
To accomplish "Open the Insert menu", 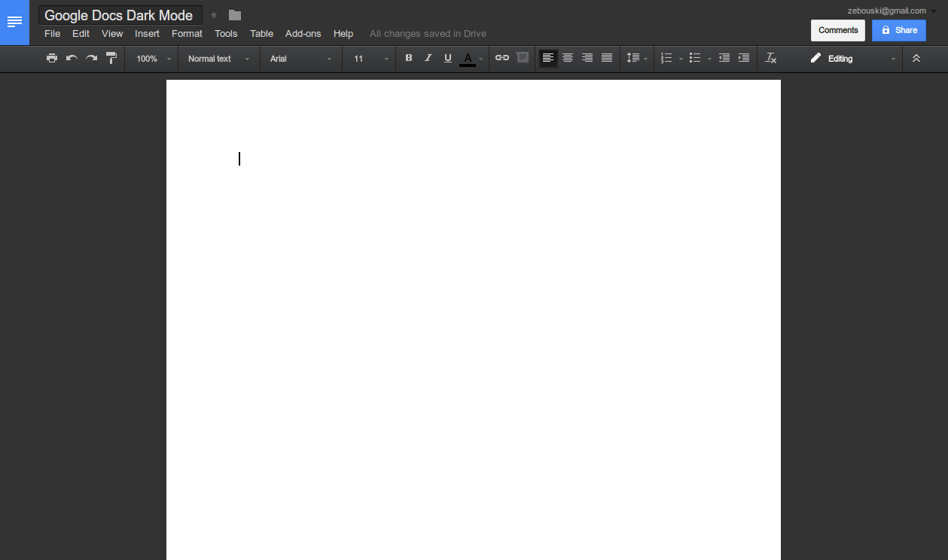I will click(147, 33).
